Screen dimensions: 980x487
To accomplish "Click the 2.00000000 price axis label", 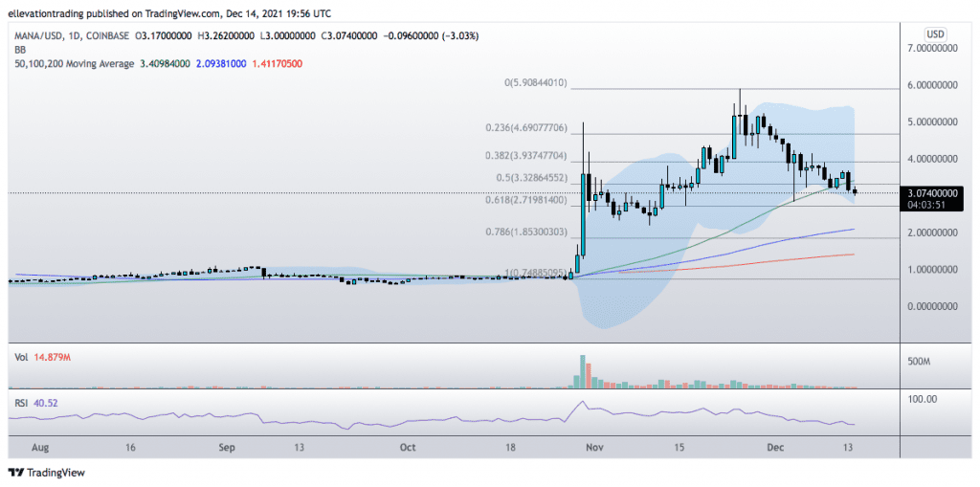I will (x=932, y=232).
